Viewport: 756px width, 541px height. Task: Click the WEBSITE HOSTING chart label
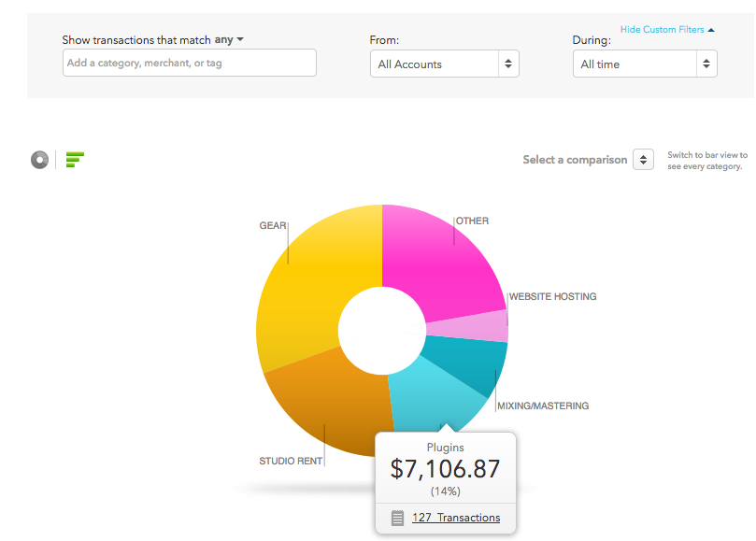pos(552,297)
